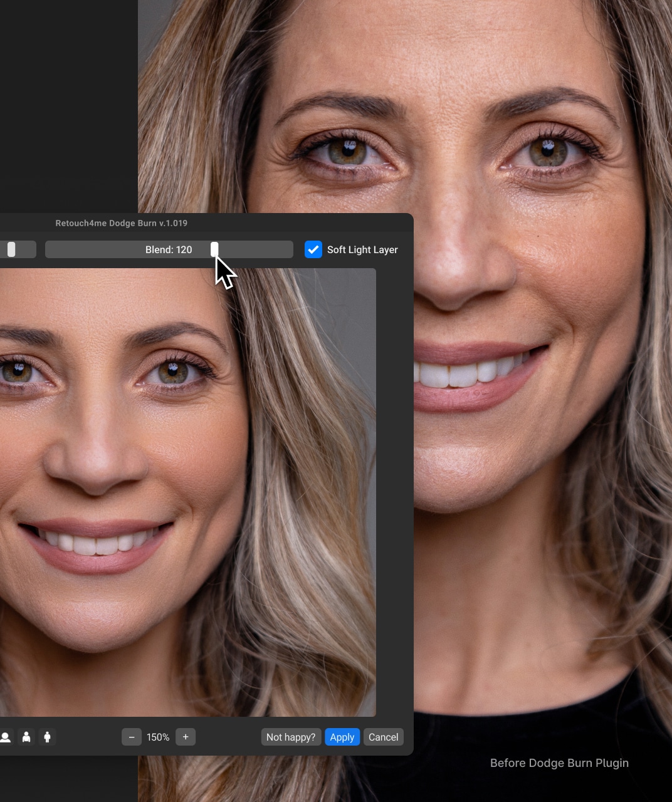The image size is (672, 802).
Task: Click the 150% zoom level indicator
Action: (x=158, y=737)
